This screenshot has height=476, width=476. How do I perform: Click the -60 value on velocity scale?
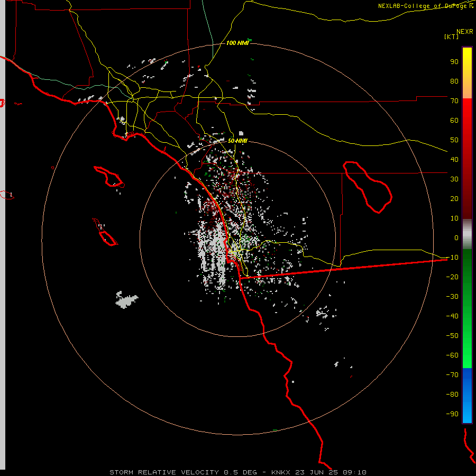point(452,355)
